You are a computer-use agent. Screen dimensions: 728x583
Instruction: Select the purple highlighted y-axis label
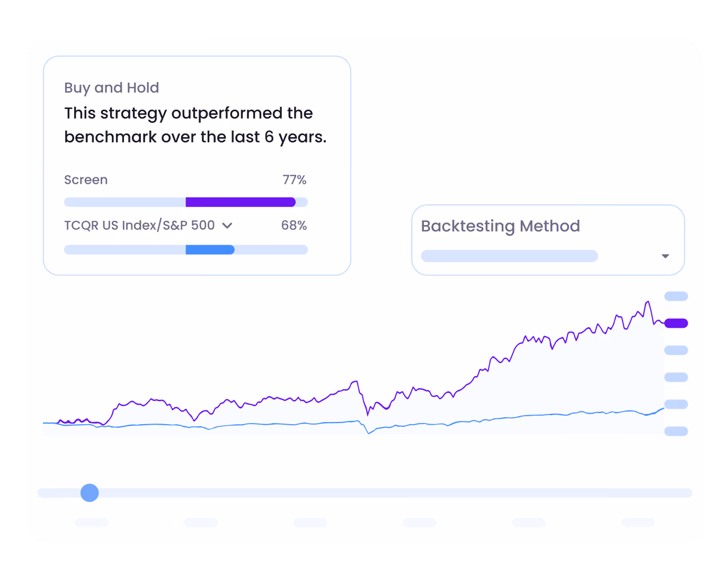(676, 323)
